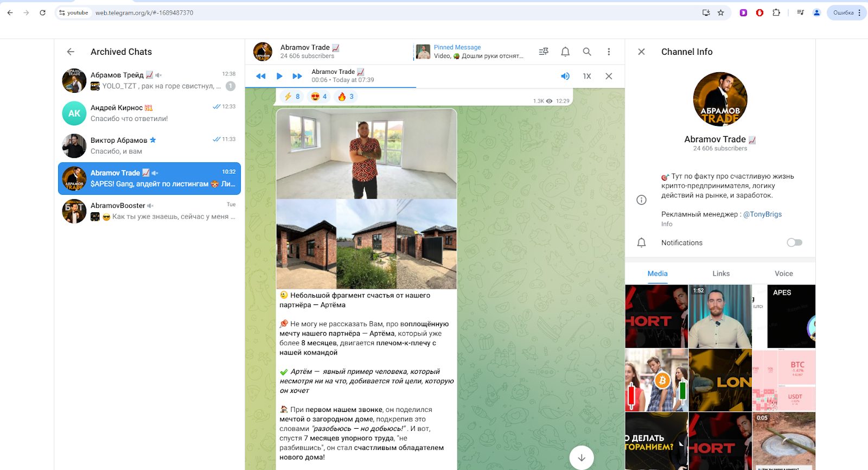Viewport: 868px width, 470px height.
Task: Skip to next audio track
Action: 297,76
